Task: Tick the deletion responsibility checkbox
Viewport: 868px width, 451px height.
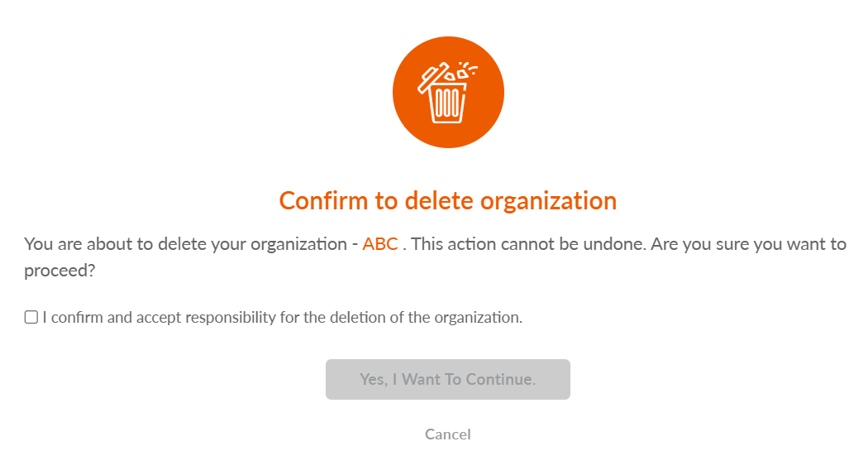Action: point(31,317)
